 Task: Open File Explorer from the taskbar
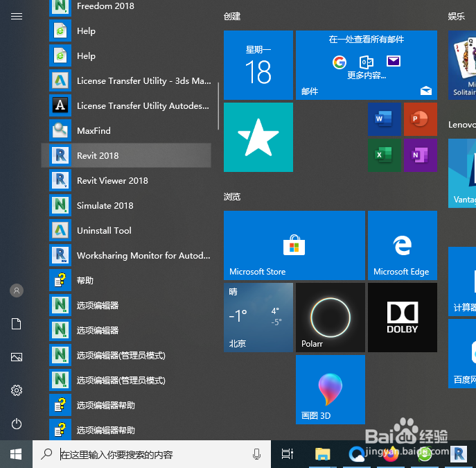coord(322,454)
